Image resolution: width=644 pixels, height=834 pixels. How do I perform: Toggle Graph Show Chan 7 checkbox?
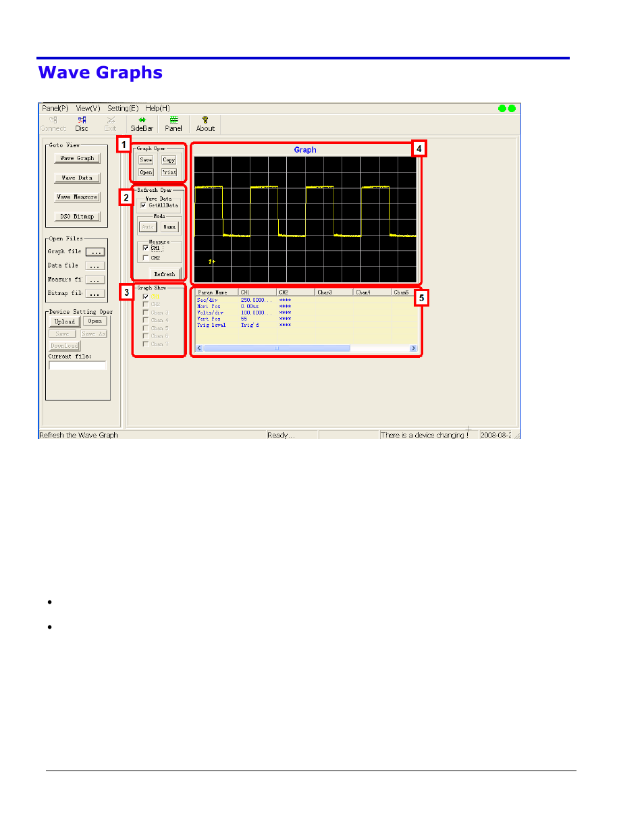pos(146,344)
